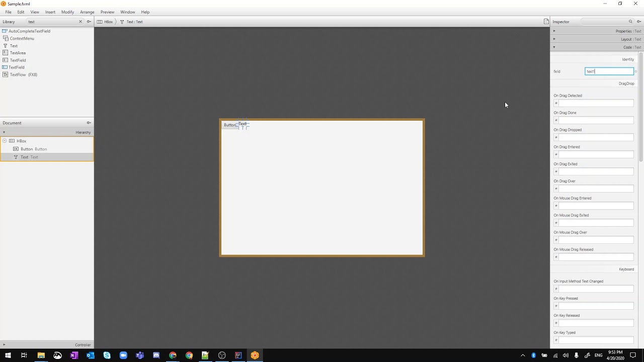Screen dimensions: 644x362
Task: Open Skype from the taskbar
Action: 107,355
